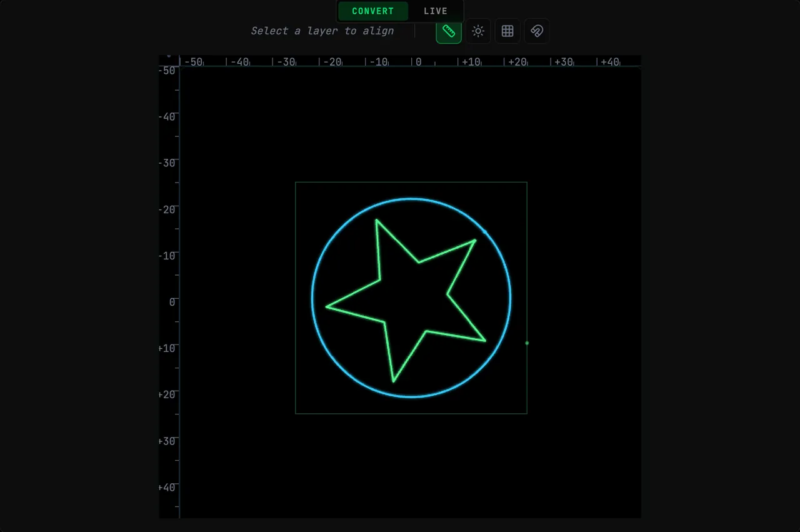Click 'Select a layer to align' hint text
This screenshot has width=800, height=532.
click(x=322, y=31)
